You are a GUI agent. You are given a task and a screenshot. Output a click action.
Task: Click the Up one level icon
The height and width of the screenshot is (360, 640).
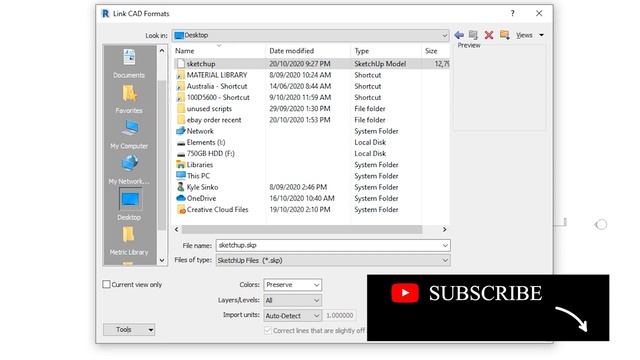coord(473,35)
